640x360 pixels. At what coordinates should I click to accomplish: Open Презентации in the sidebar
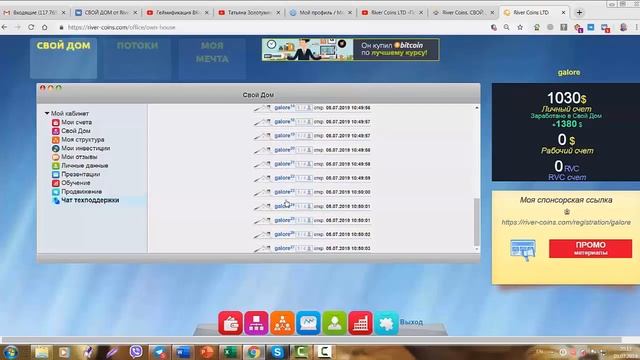pyautogui.click(x=80, y=174)
